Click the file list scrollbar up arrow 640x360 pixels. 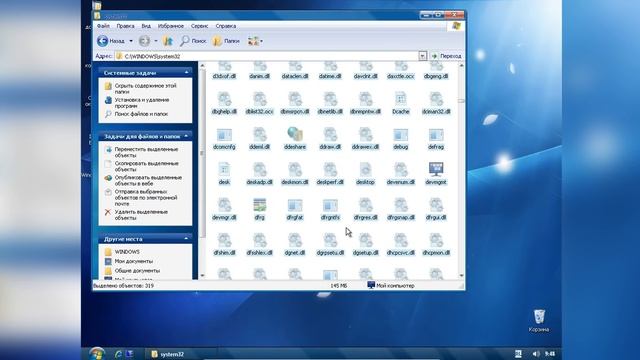tap(461, 65)
